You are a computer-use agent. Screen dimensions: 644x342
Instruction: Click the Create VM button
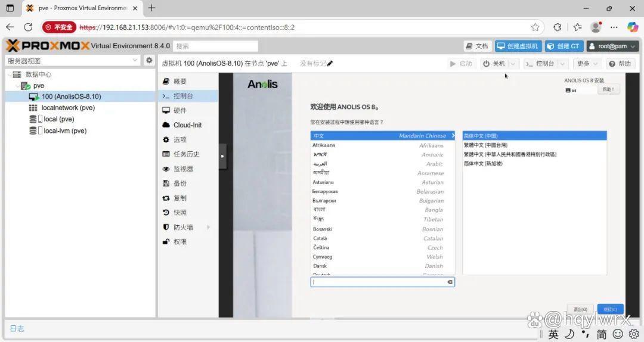[518, 46]
